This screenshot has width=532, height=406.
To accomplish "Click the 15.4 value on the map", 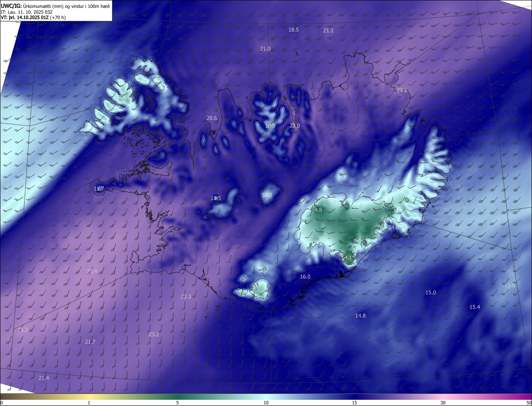I will 475,307.
